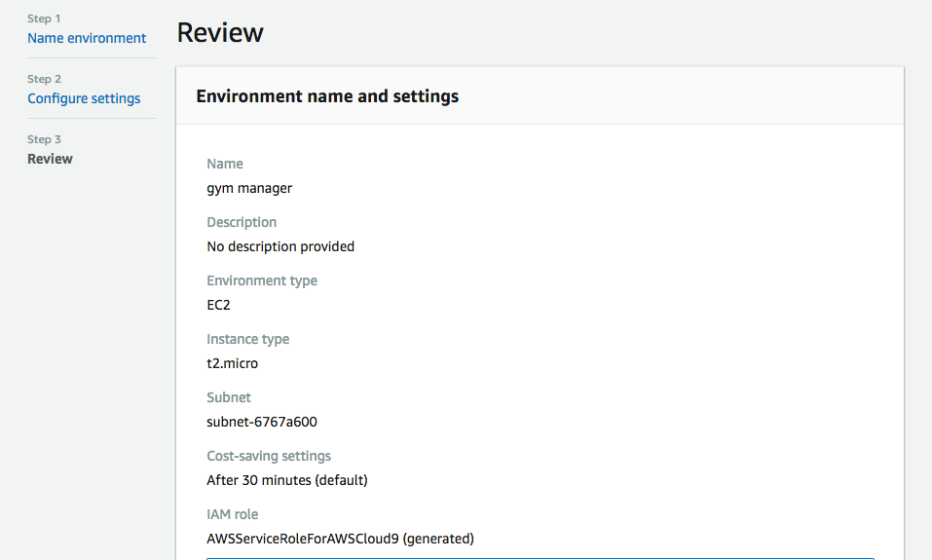Screen dimensions: 932x560
Task: Click the No description provided text
Action: tap(280, 246)
